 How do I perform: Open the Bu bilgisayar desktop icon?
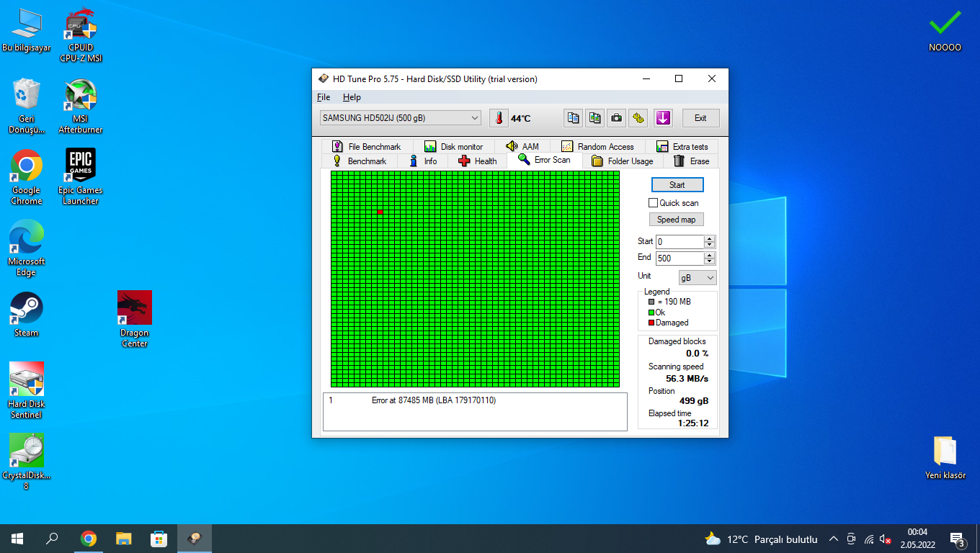click(x=27, y=31)
